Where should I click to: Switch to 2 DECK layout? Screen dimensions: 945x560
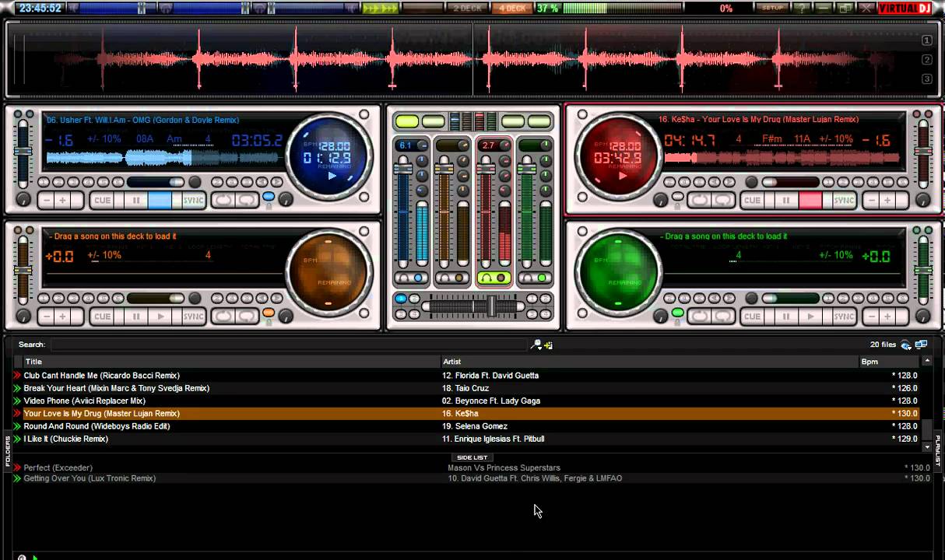click(467, 8)
